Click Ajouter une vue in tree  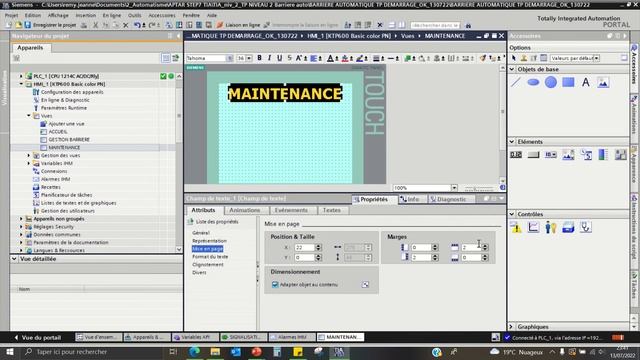66,124
